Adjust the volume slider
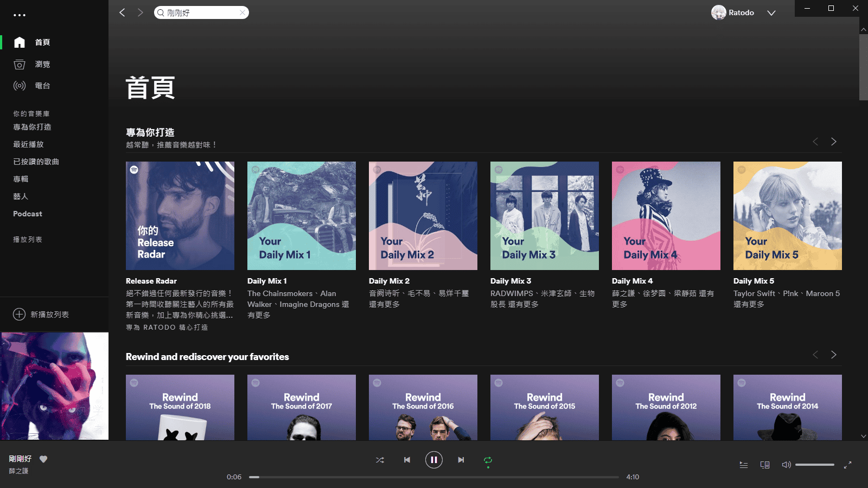The width and height of the screenshot is (868, 488). (x=814, y=465)
